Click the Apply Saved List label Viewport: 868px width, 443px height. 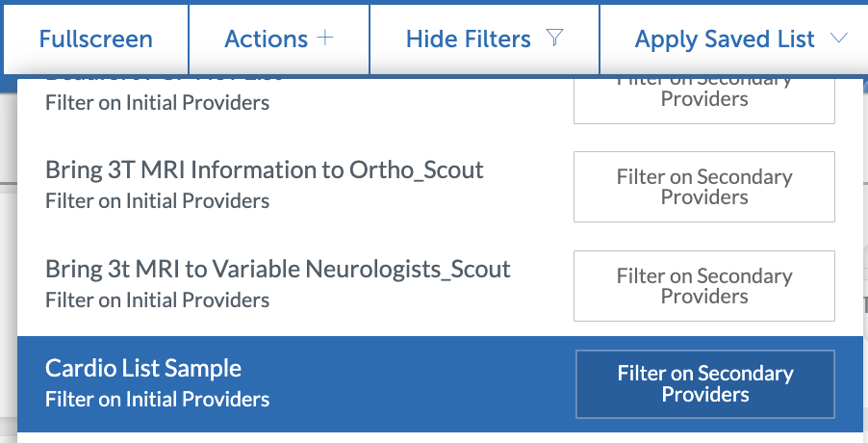[725, 39]
